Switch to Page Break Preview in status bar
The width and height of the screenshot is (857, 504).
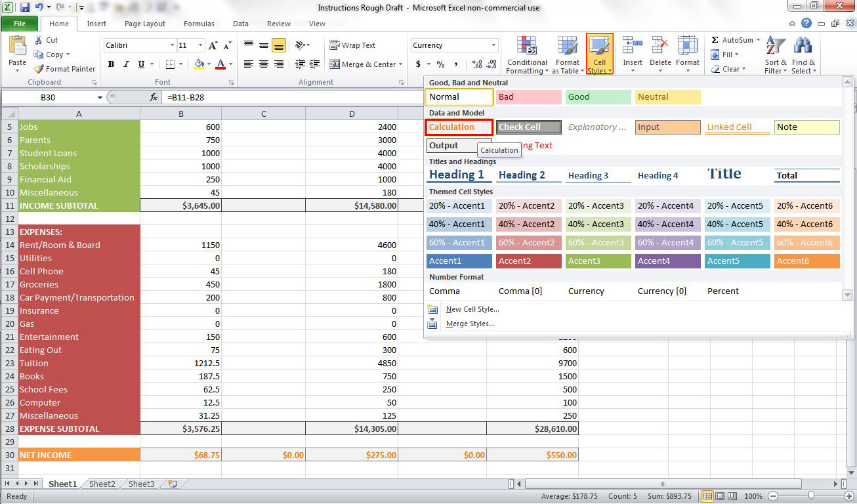(x=734, y=496)
